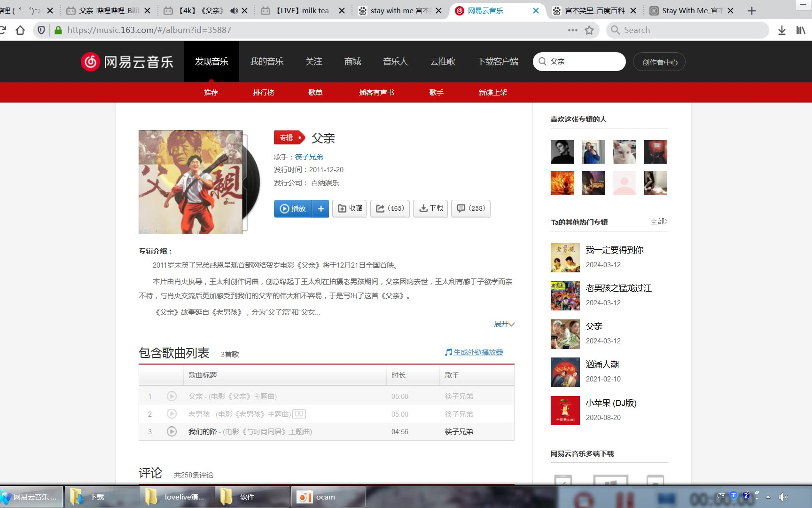This screenshot has height=508, width=812.
Task: Bookmark this page with star icon
Action: tap(589, 30)
